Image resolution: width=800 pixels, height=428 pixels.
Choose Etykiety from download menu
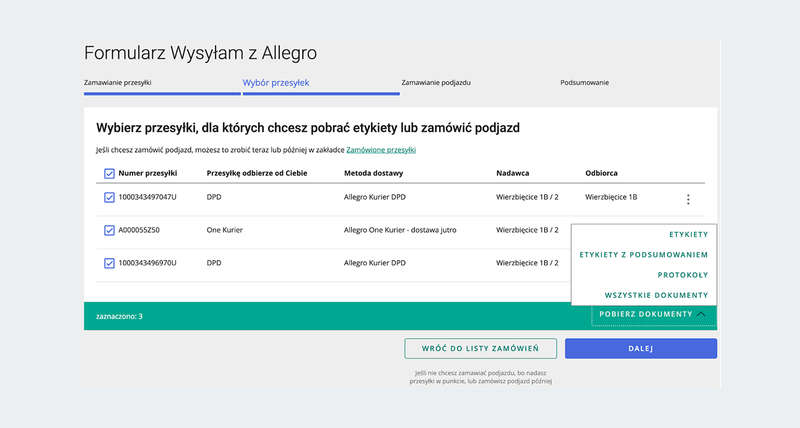point(688,235)
